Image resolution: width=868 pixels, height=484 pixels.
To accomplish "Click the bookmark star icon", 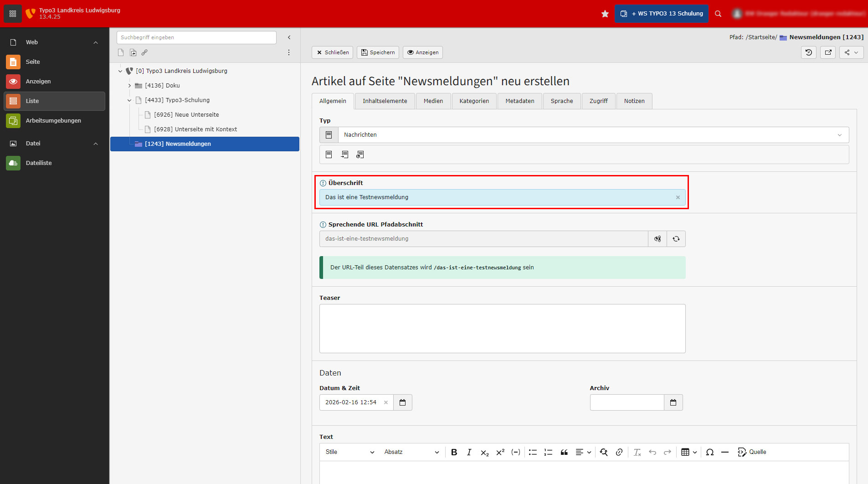I will 605,14.
